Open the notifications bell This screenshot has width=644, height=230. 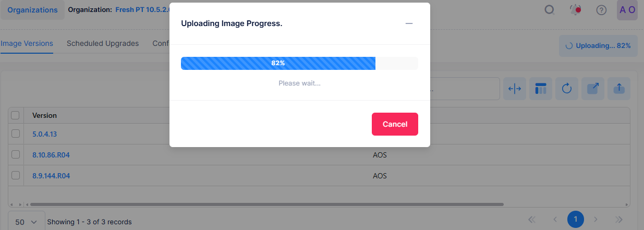point(576,10)
